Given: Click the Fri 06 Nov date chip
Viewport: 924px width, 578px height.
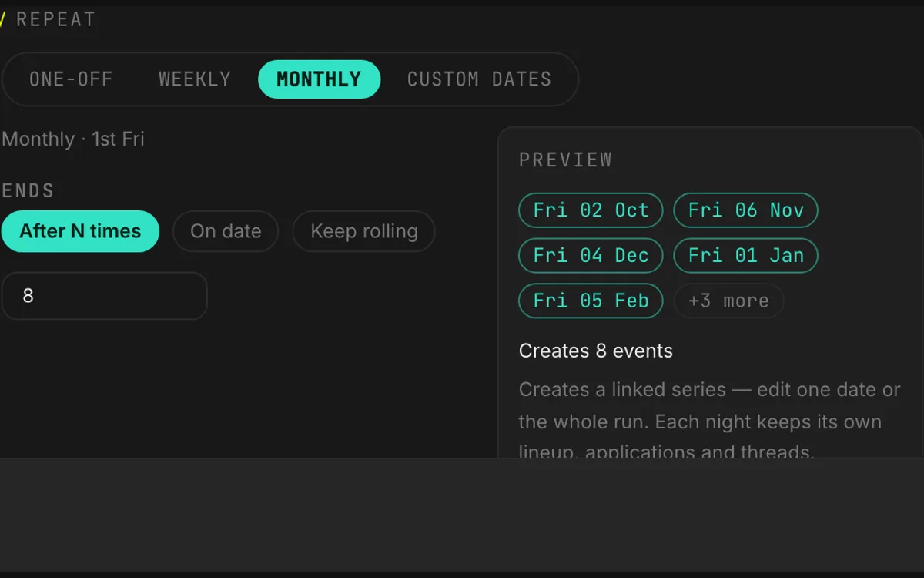Looking at the screenshot, I should (x=745, y=210).
